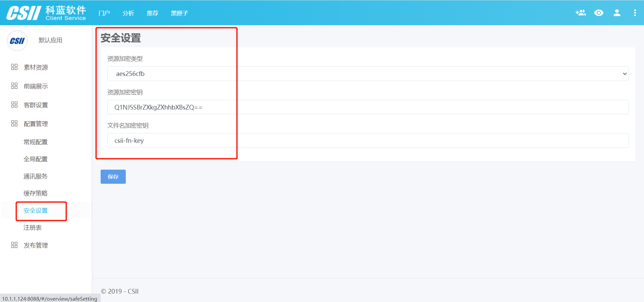
Task: Open the 门户 top menu
Action: click(104, 13)
